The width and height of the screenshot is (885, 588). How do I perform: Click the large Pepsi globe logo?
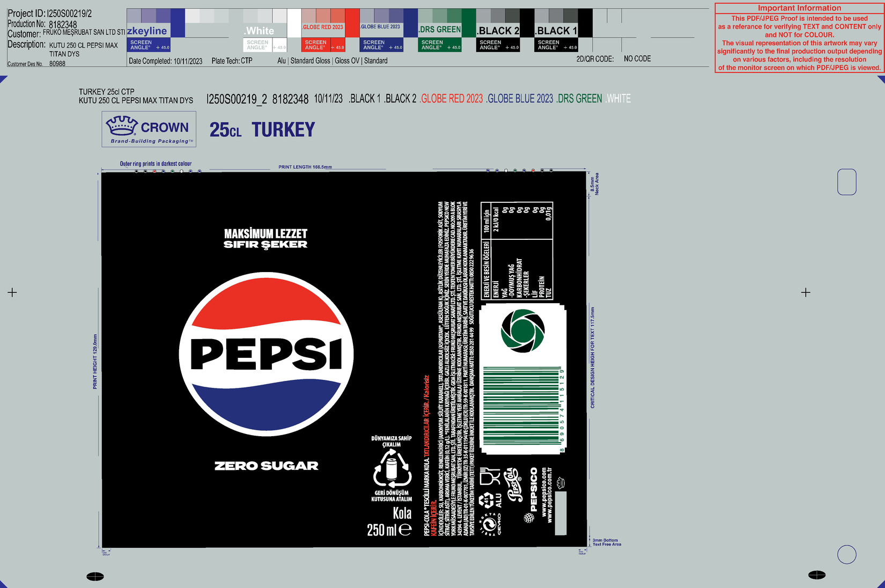[266, 354]
